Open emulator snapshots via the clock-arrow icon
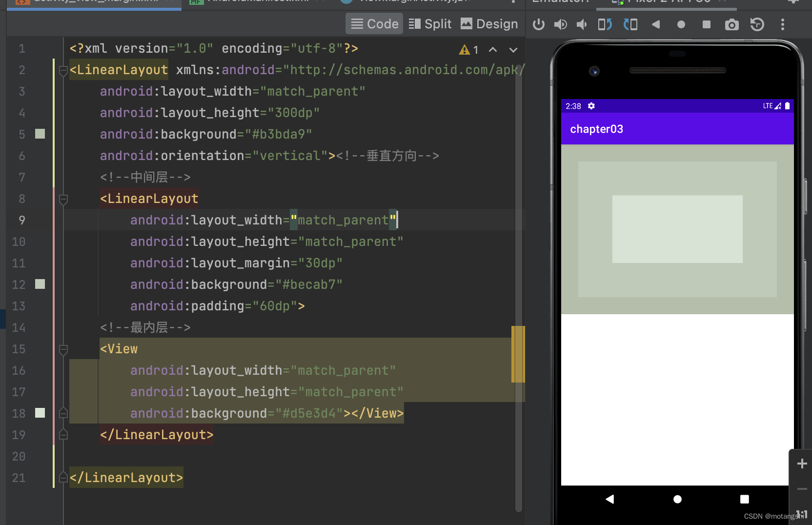Viewport: 812px width, 525px height. click(x=757, y=24)
